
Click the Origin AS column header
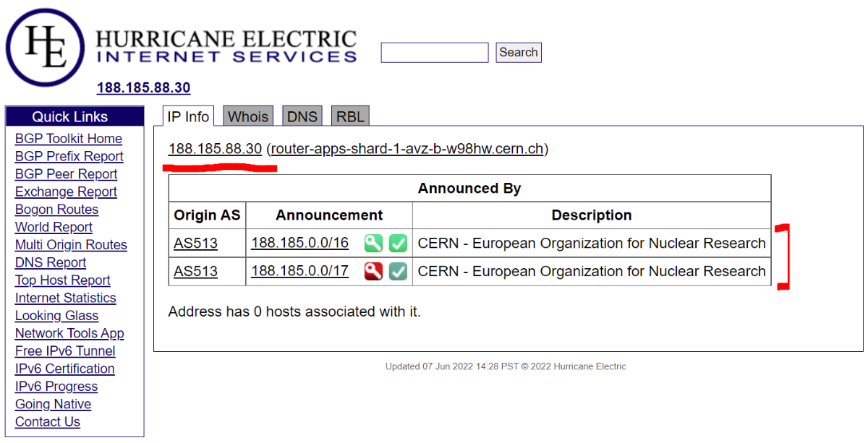(x=208, y=215)
